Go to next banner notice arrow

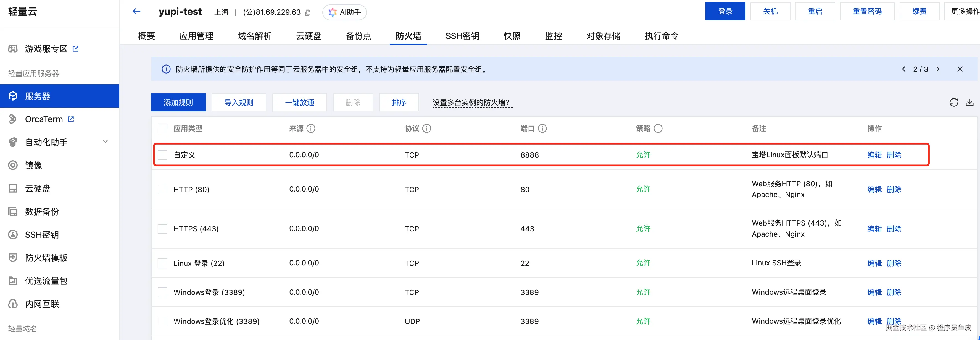point(938,69)
